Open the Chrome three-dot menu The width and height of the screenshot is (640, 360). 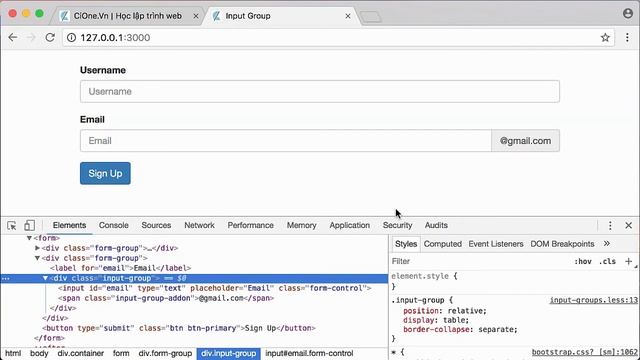tap(627, 38)
